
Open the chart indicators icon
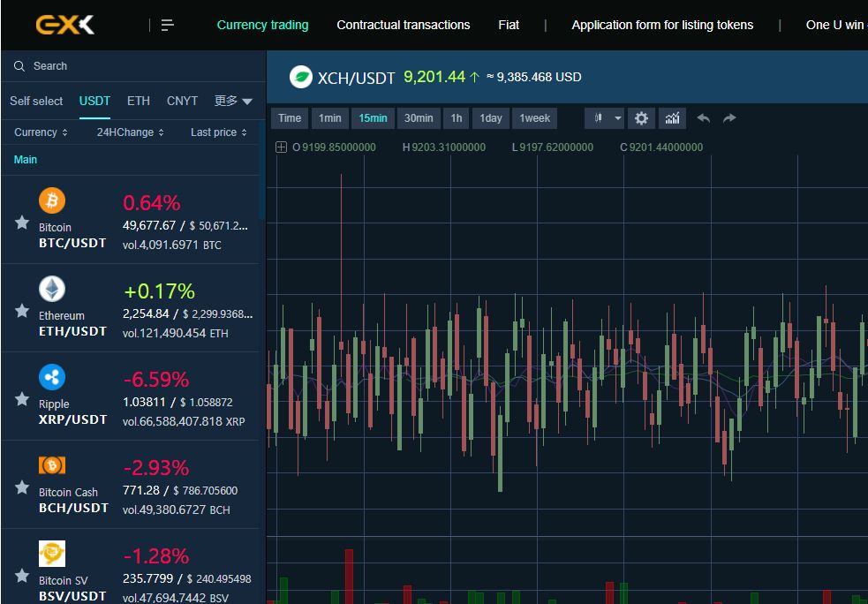point(673,118)
